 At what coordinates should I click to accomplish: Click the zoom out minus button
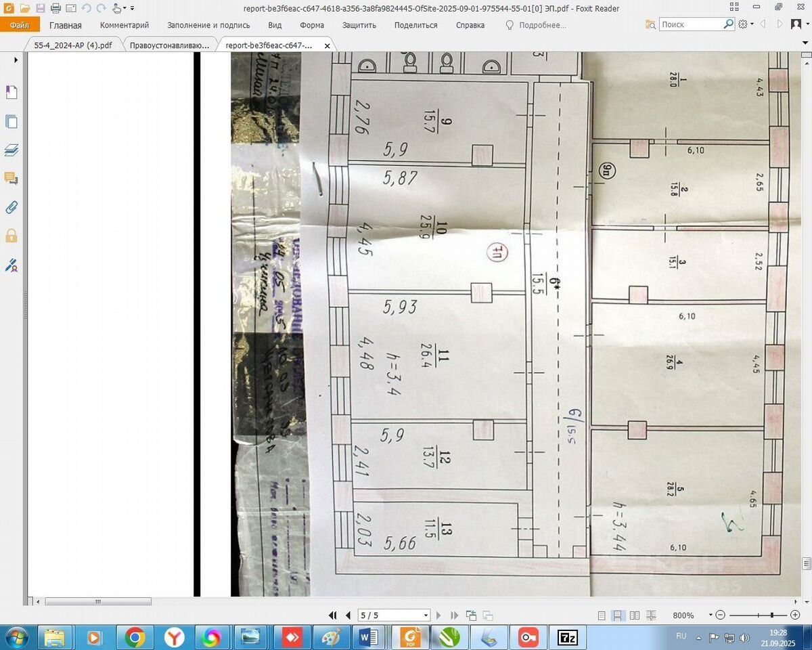(721, 615)
